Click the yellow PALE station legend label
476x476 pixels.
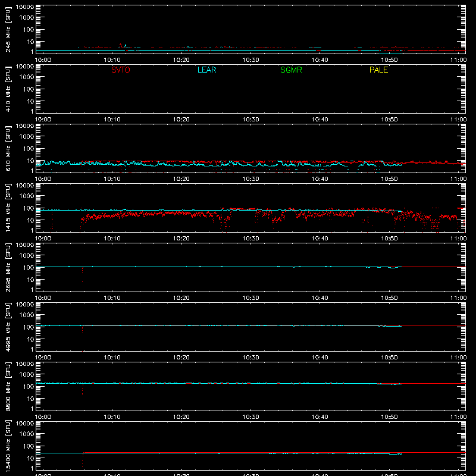(378, 70)
